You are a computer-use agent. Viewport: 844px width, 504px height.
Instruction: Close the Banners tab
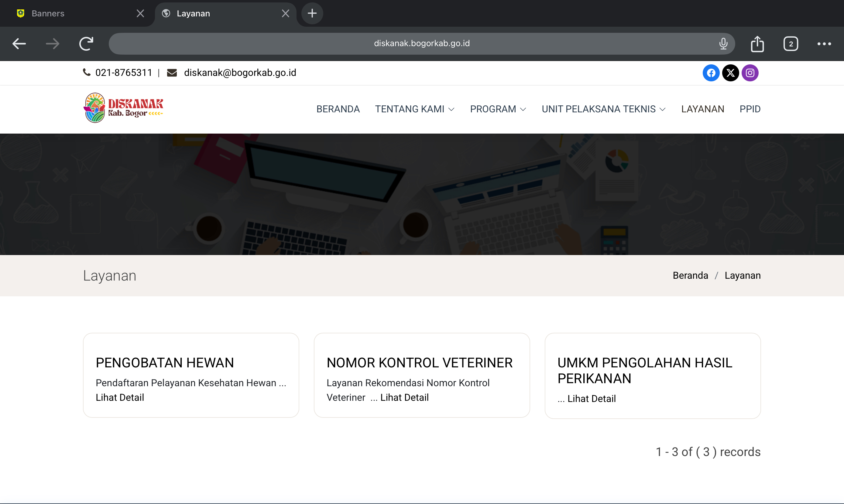click(x=140, y=13)
